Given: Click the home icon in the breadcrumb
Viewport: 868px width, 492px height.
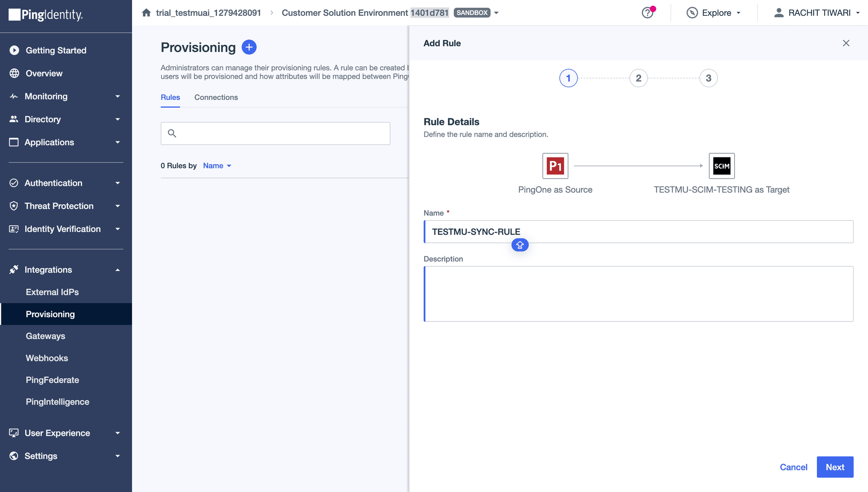Looking at the screenshot, I should [146, 13].
